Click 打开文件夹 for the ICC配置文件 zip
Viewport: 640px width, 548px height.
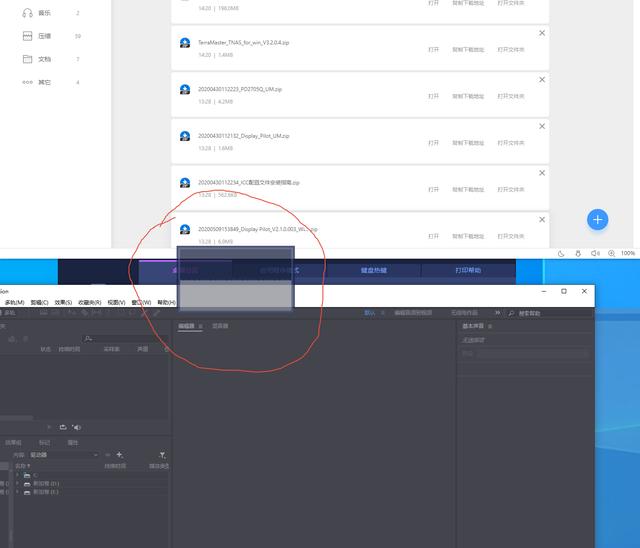coord(511,190)
